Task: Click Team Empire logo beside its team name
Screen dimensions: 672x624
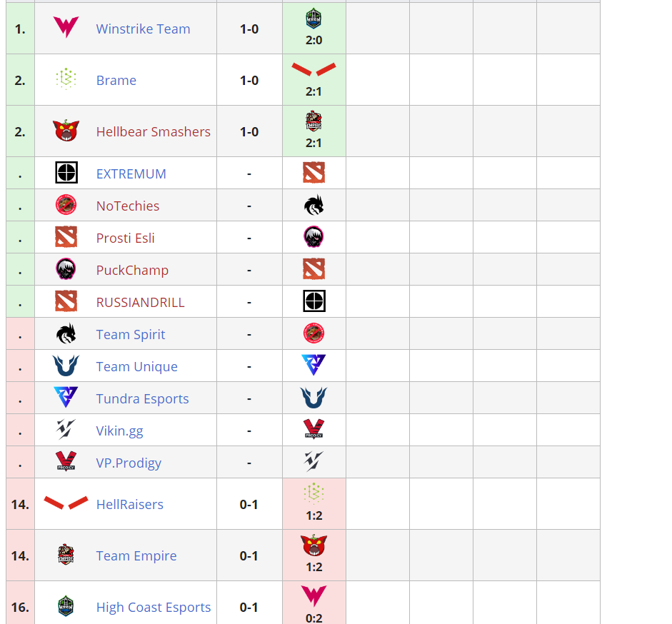Action: click(x=66, y=555)
